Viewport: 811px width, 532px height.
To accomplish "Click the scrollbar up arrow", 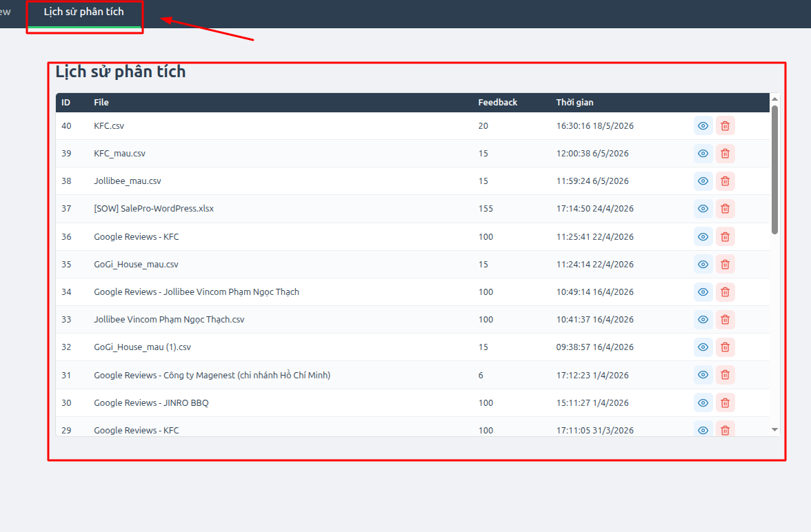I will tap(774, 99).
